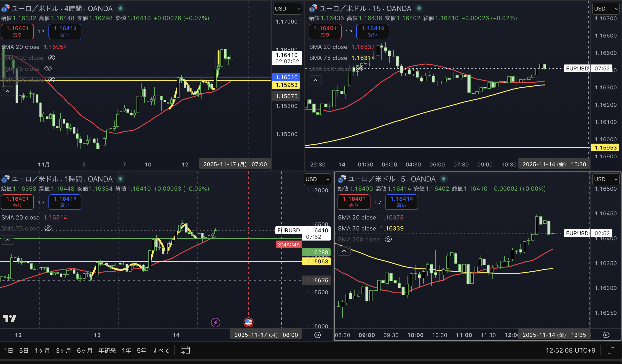Open 5-minute chart axis settings gear

pyautogui.click(x=606, y=335)
